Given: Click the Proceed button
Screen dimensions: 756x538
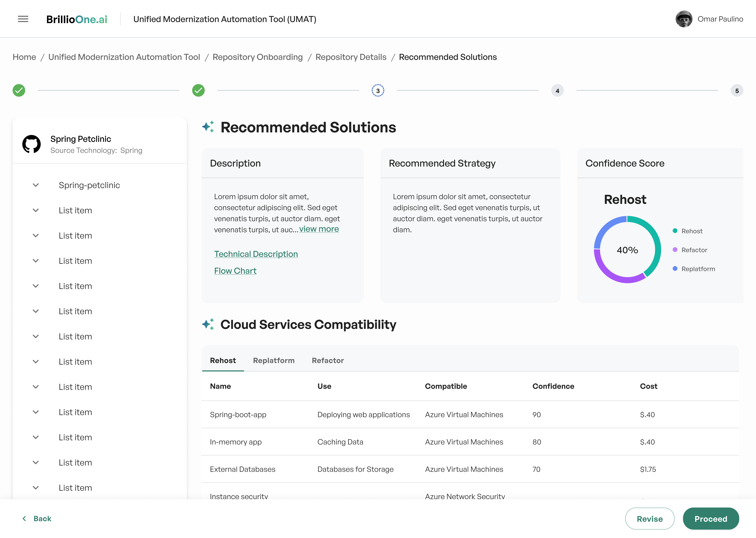Looking at the screenshot, I should pos(711,519).
